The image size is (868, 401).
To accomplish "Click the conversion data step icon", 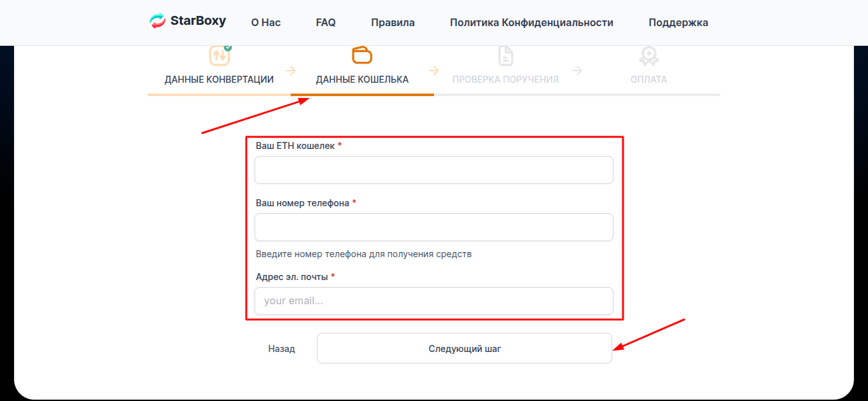I will [220, 55].
